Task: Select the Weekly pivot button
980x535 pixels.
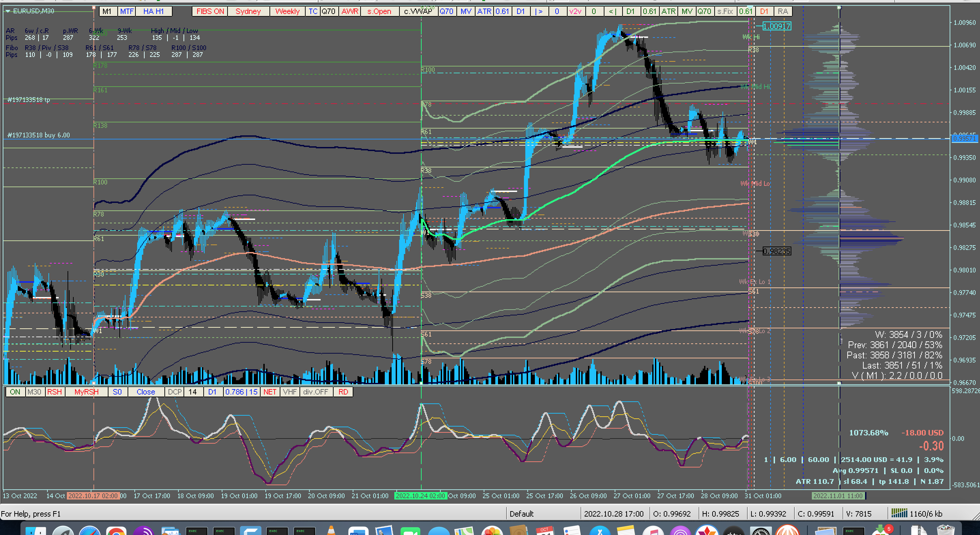Action: pyautogui.click(x=287, y=11)
